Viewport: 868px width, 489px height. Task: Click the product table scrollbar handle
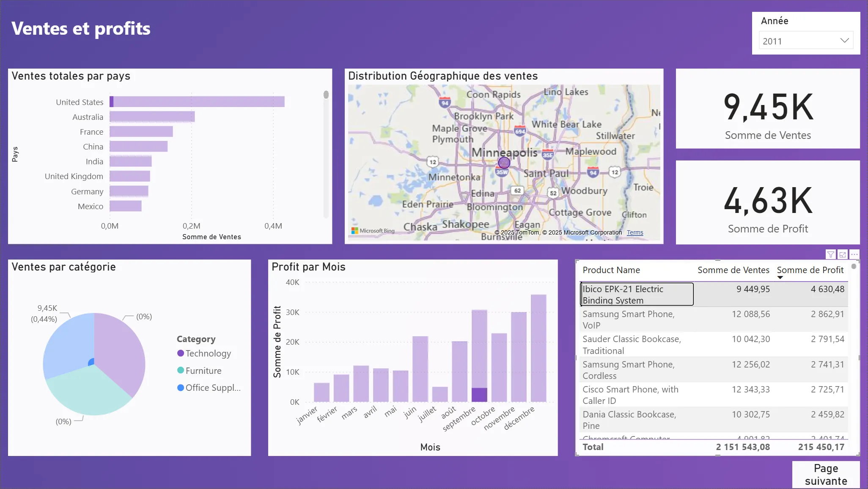(x=854, y=267)
